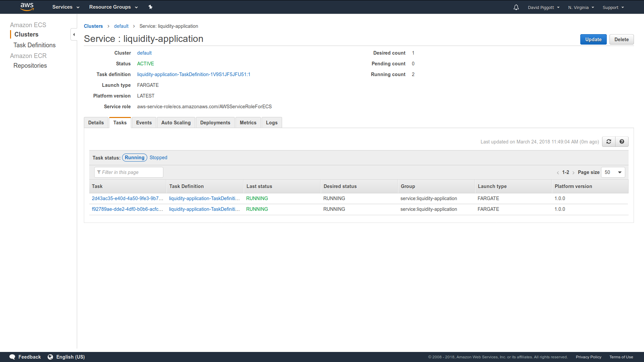This screenshot has height=362, width=644.
Task: Open the notifications bell
Action: pos(516,7)
